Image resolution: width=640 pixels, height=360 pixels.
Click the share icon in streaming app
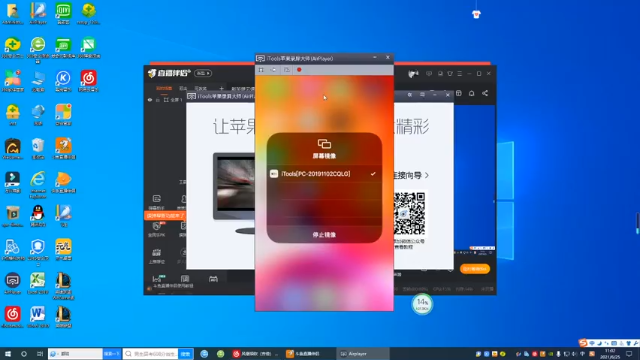click(x=485, y=93)
